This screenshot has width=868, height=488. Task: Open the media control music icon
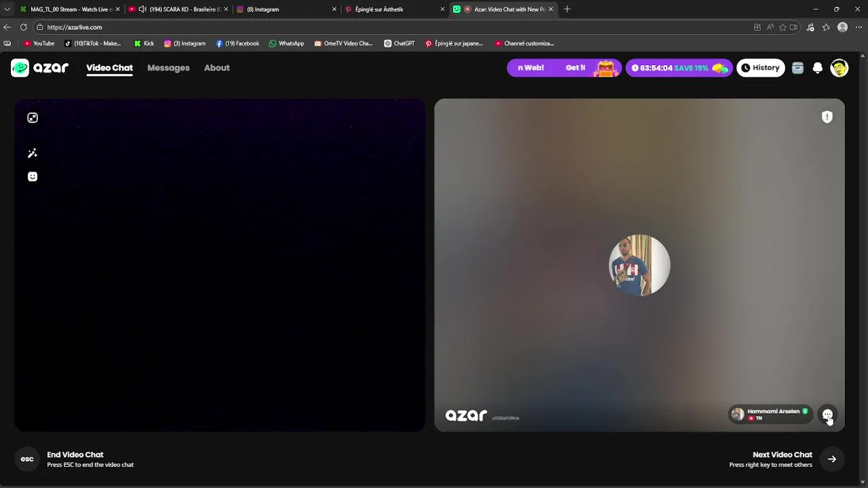point(810,27)
